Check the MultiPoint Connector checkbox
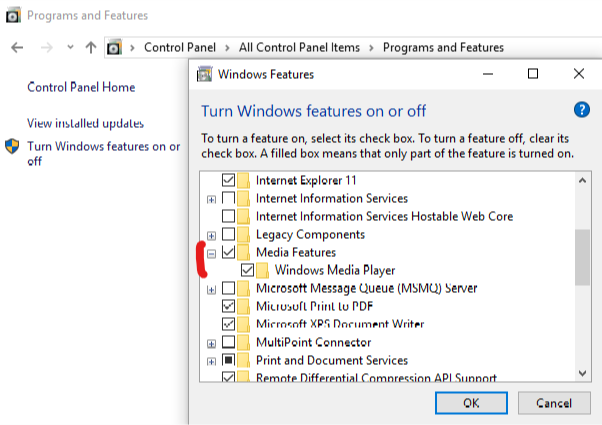The height and width of the screenshot is (425, 602). tap(228, 342)
